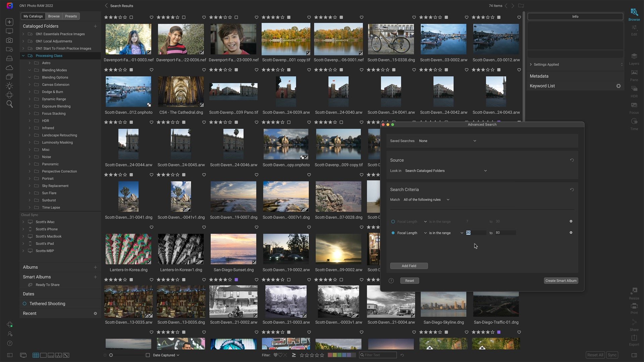Add a new Smart Album with plus
This screenshot has width=644, height=362.
coord(95,277)
